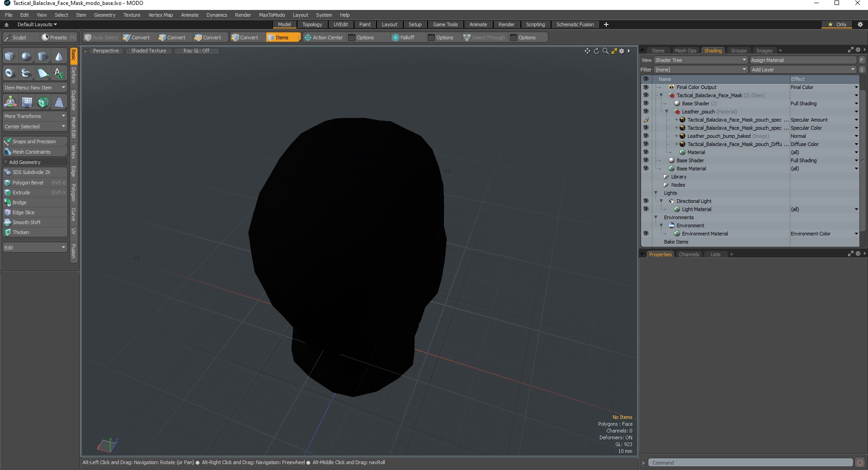Open viewport settings gear icon
Screen dimensions: 868x470
(622, 51)
